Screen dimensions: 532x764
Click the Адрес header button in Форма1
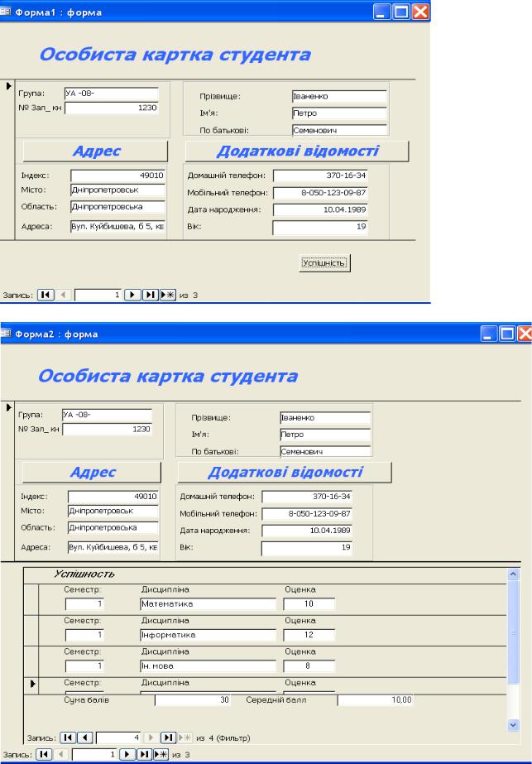pyautogui.click(x=95, y=151)
